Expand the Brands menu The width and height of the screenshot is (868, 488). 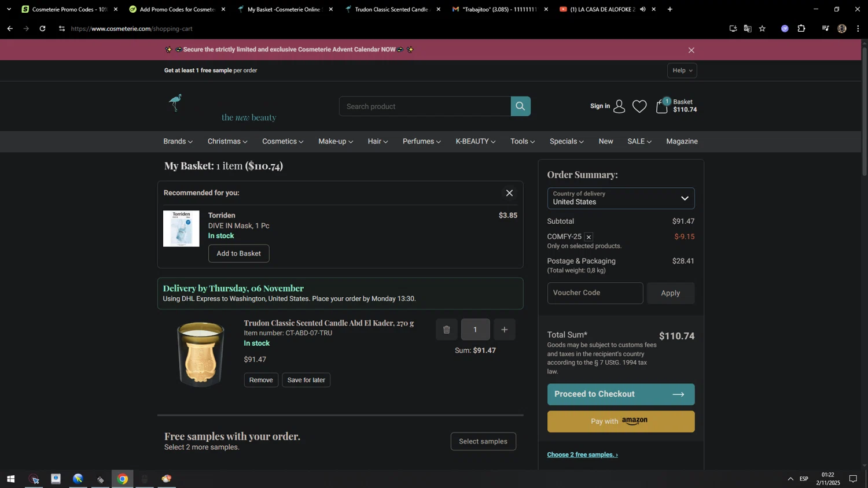pos(178,142)
